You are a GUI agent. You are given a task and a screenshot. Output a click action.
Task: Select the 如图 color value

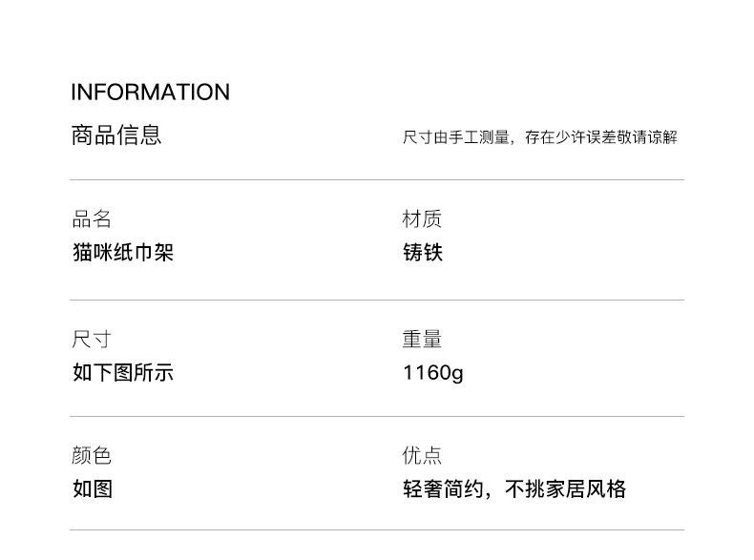pos(93,488)
